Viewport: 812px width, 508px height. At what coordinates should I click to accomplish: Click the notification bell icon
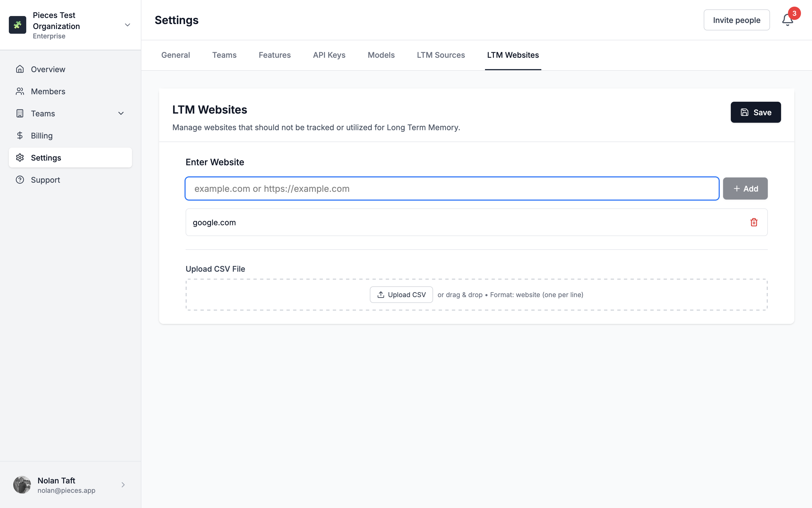(787, 20)
